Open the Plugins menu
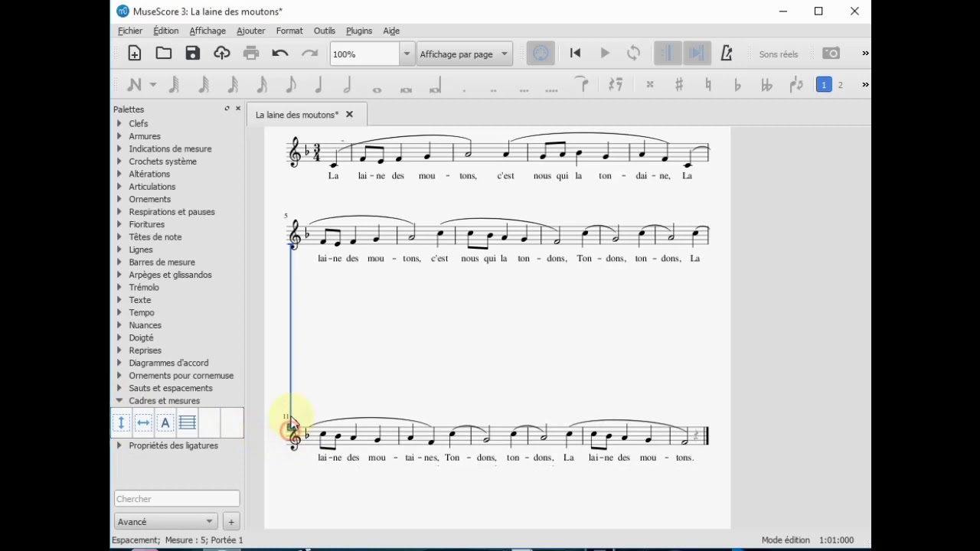The image size is (980, 551). pyautogui.click(x=359, y=31)
